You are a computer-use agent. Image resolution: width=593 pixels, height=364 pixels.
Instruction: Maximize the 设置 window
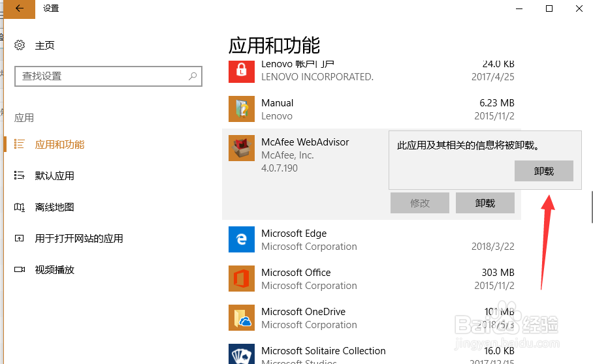549,8
